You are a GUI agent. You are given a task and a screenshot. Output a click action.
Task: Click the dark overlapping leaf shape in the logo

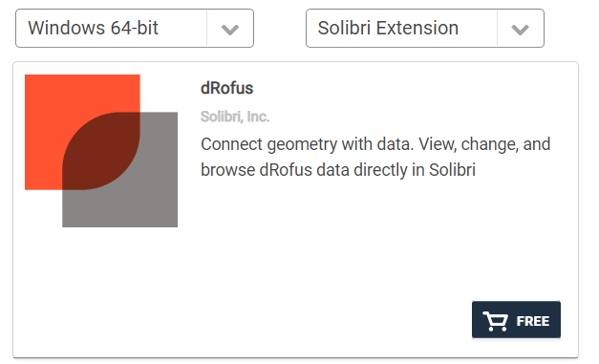[101, 151]
